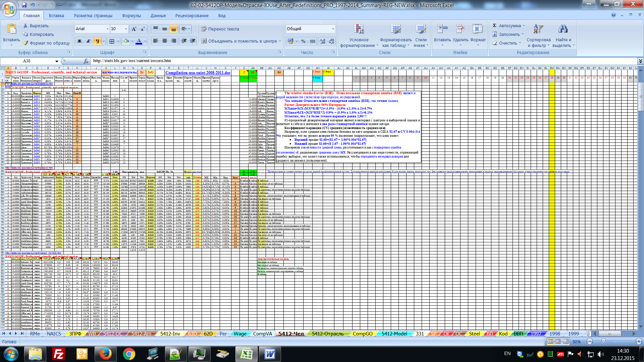This screenshot has width=644, height=362.
Task: Click the Increase Font Size icon
Action: 134,29
